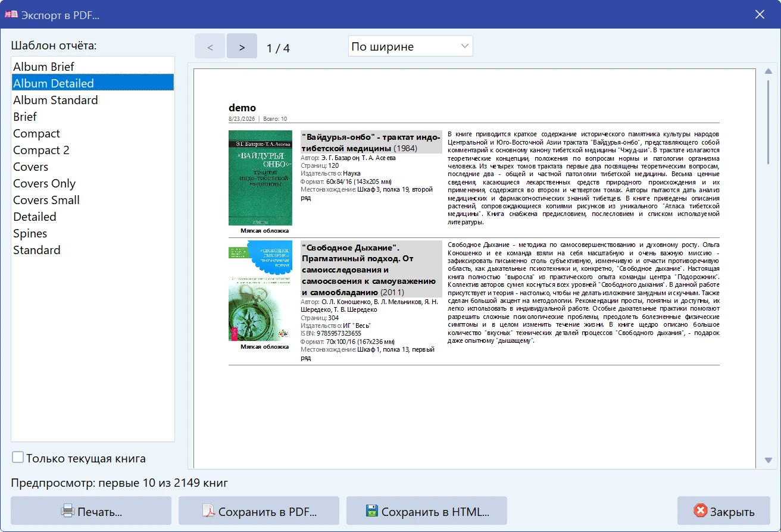Click the Свободное Дыхание book cover
Viewport: 781px width, 532px height.
pyautogui.click(x=260, y=290)
